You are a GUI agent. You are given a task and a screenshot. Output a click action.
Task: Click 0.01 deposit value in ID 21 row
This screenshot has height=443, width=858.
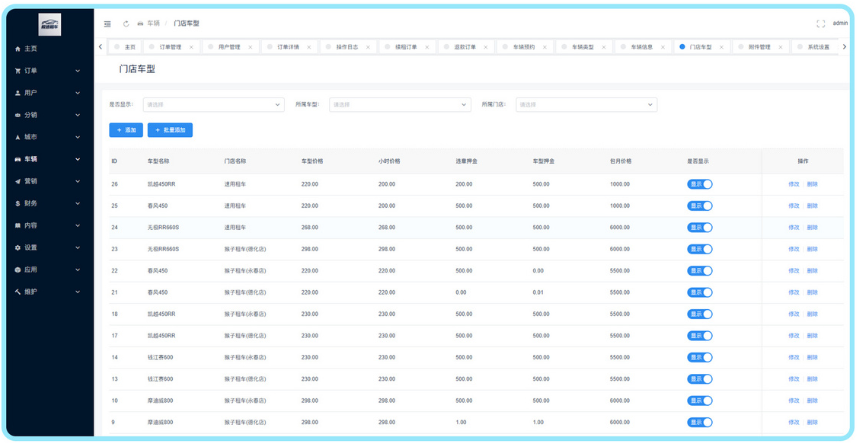(537, 293)
